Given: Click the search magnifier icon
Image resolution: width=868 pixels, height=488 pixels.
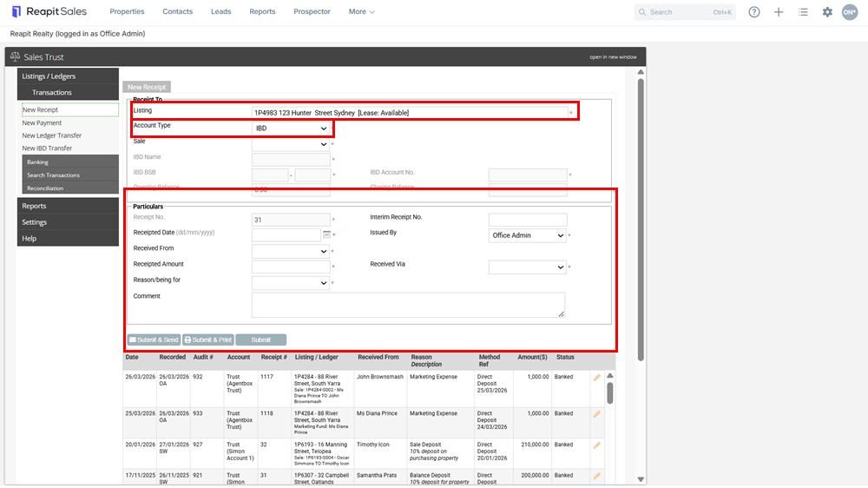Looking at the screenshot, I should point(642,11).
